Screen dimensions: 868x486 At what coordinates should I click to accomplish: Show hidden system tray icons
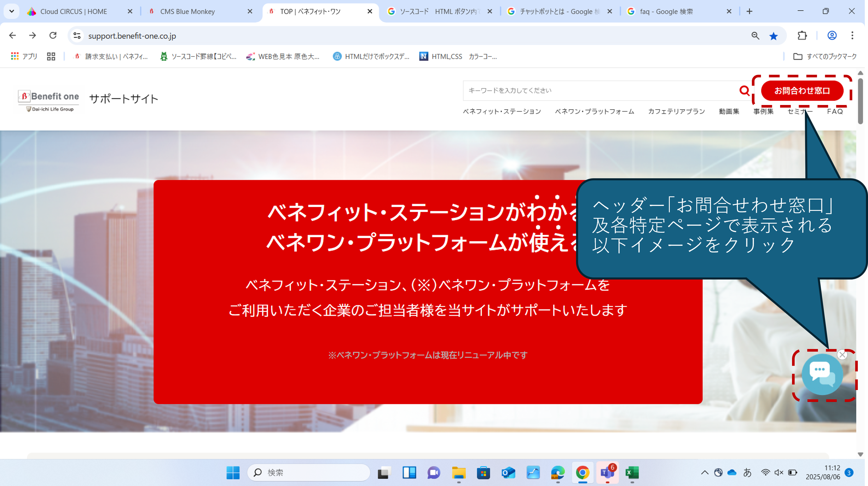pos(705,473)
